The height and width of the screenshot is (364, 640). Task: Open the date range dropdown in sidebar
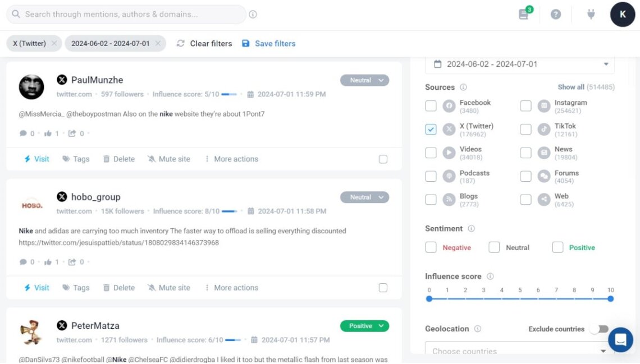click(520, 64)
